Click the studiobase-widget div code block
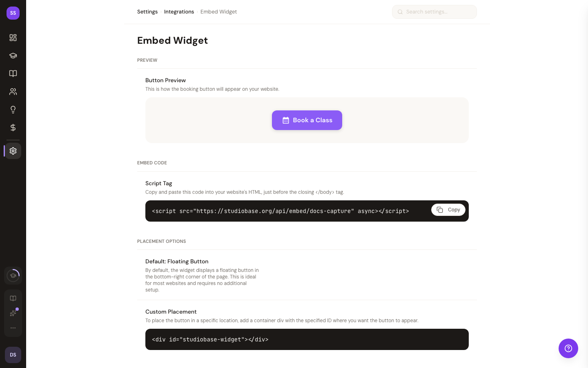This screenshot has width=588, height=368. pos(307,339)
